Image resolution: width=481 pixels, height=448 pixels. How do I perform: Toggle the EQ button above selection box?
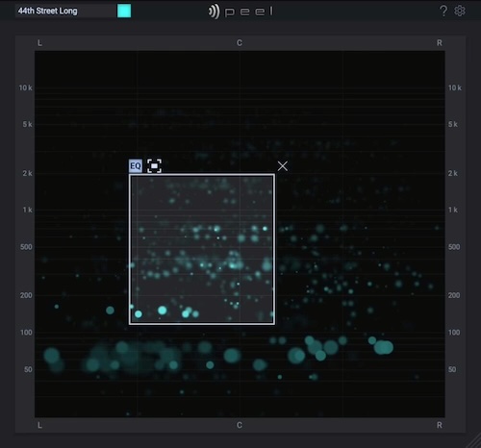pyautogui.click(x=136, y=166)
